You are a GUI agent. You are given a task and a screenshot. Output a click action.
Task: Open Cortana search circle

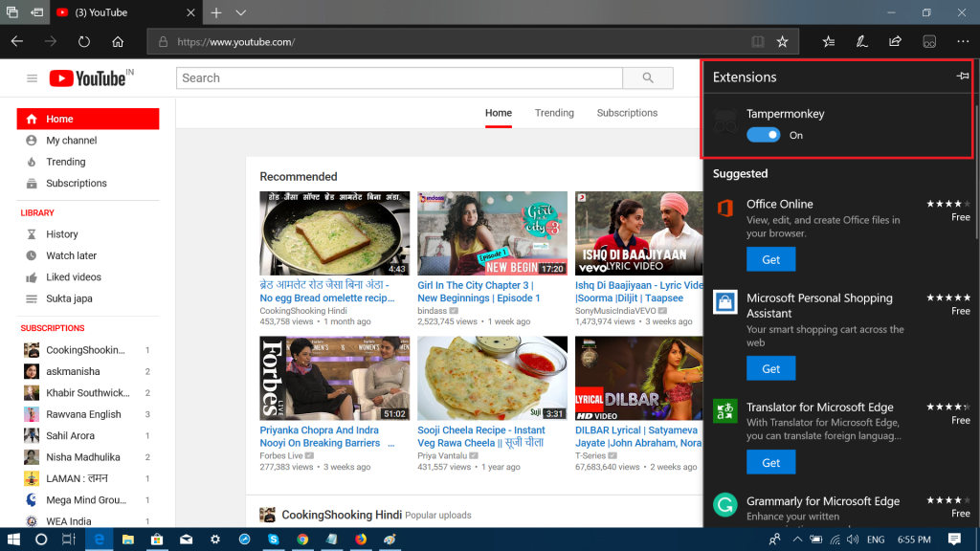coord(40,540)
